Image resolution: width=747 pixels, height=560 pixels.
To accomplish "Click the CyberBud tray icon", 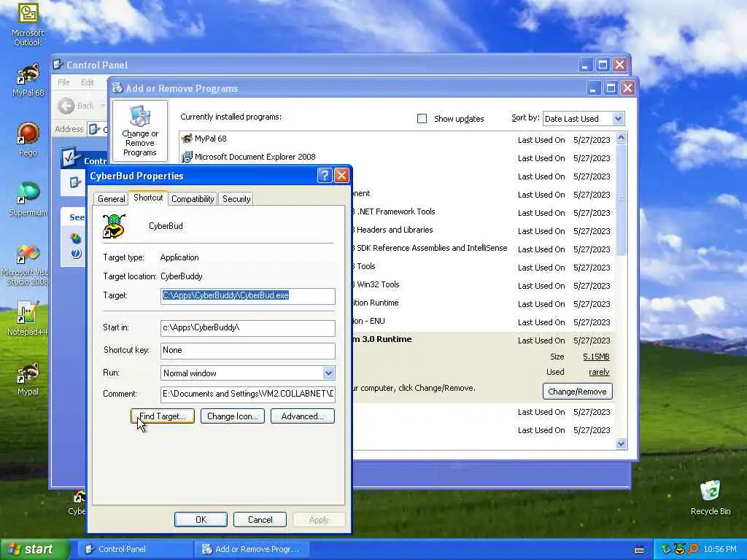I will (x=679, y=549).
